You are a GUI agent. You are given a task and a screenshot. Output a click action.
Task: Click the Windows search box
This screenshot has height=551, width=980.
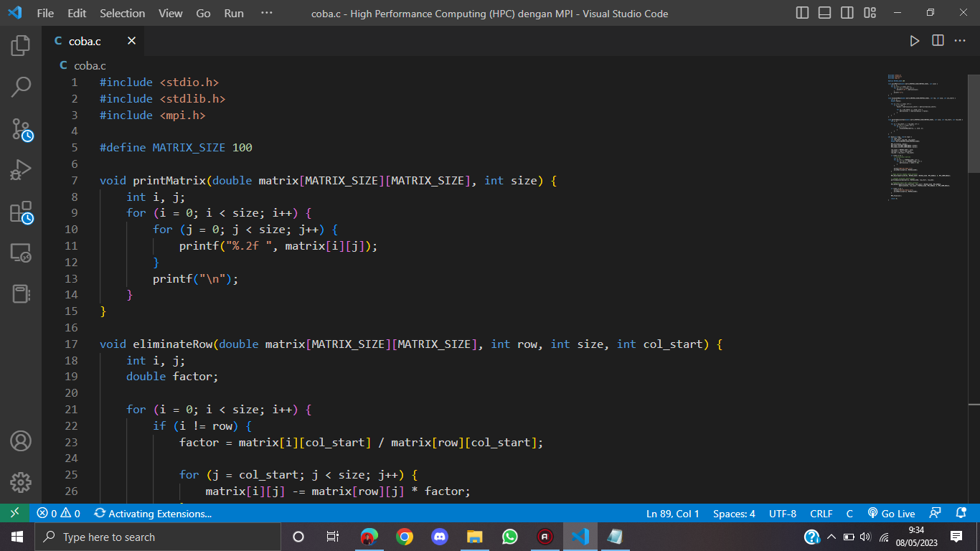[x=157, y=537]
